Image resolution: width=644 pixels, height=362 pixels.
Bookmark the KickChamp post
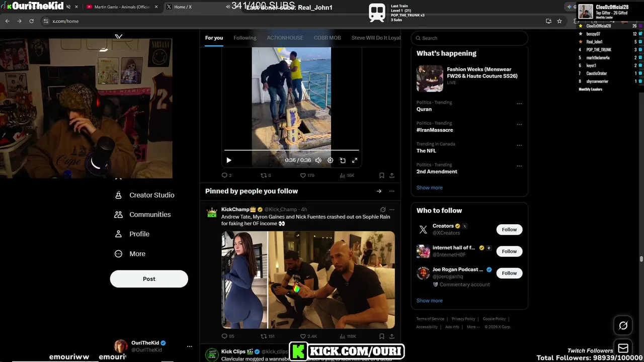381,336
